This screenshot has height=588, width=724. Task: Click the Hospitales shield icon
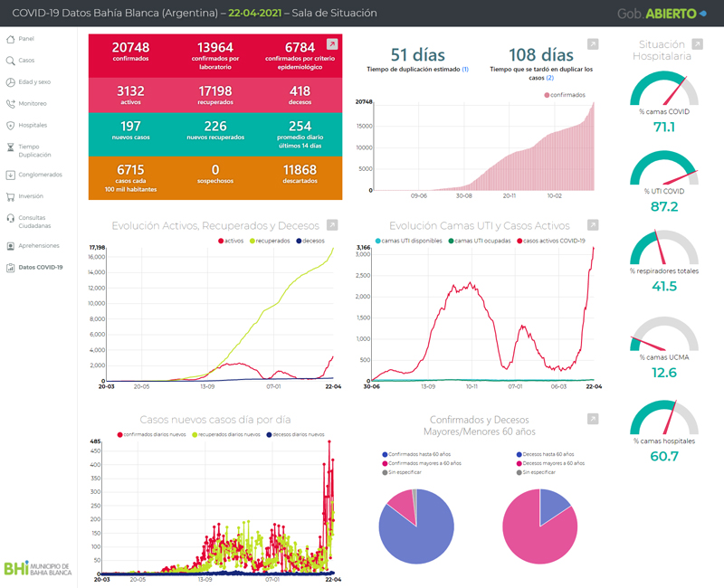[x=10, y=126]
